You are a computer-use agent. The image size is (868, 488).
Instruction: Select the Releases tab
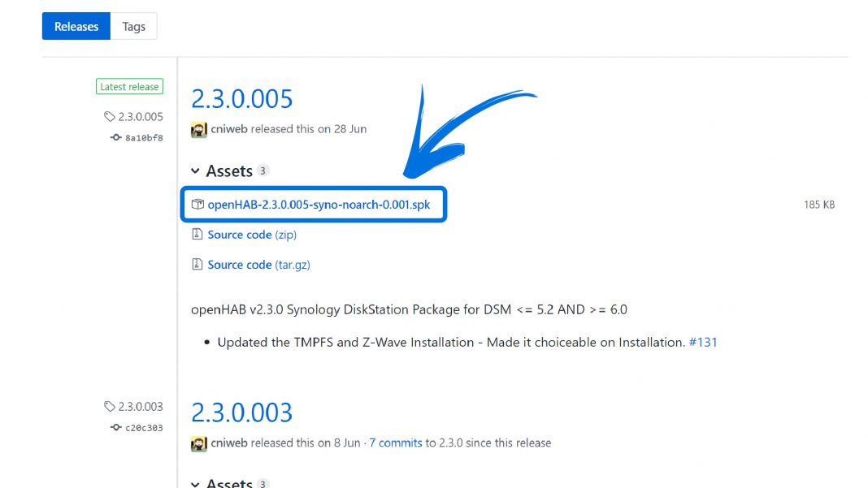[x=76, y=25]
